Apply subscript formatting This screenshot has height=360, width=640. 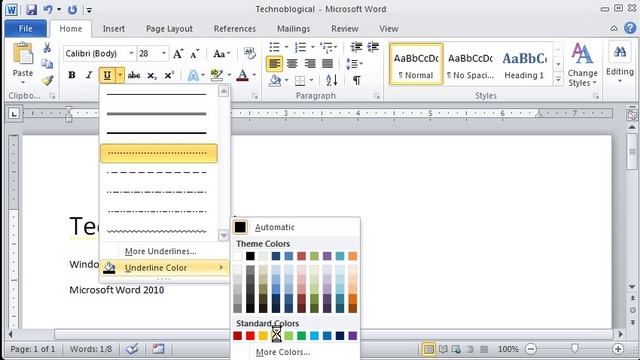(x=151, y=76)
